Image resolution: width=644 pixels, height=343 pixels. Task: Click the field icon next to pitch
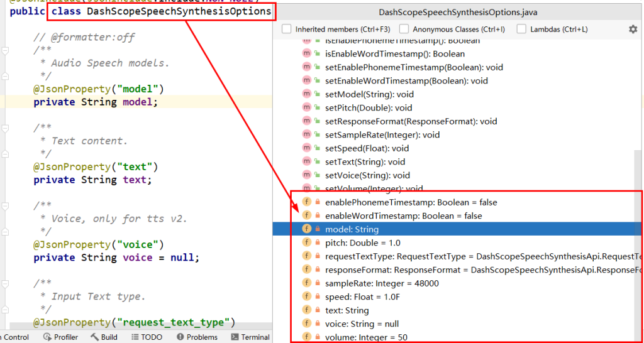(x=306, y=242)
